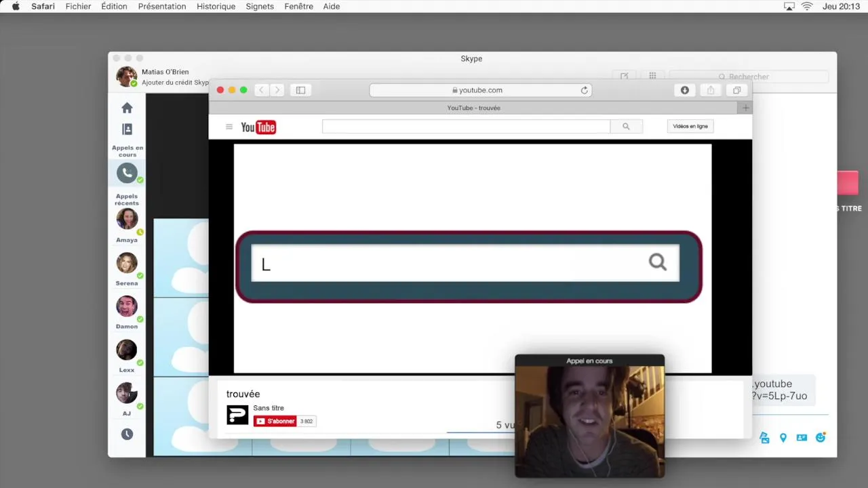Open Damon's contact avatar

[127, 306]
